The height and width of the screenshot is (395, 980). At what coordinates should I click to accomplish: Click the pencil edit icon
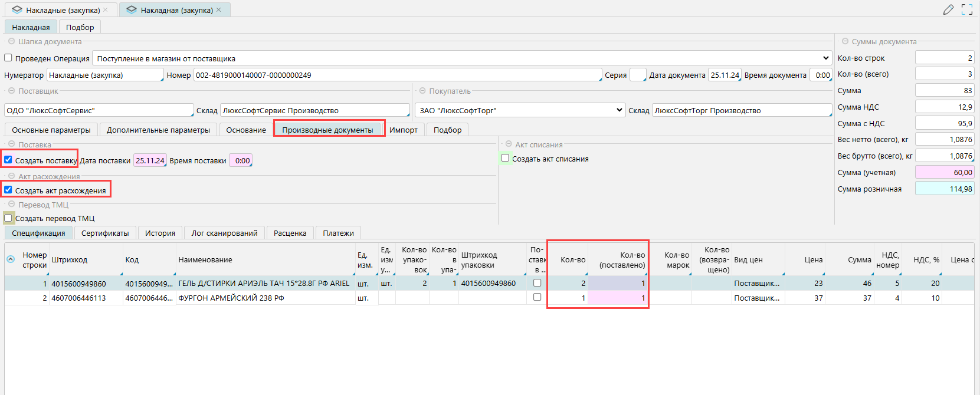948,9
